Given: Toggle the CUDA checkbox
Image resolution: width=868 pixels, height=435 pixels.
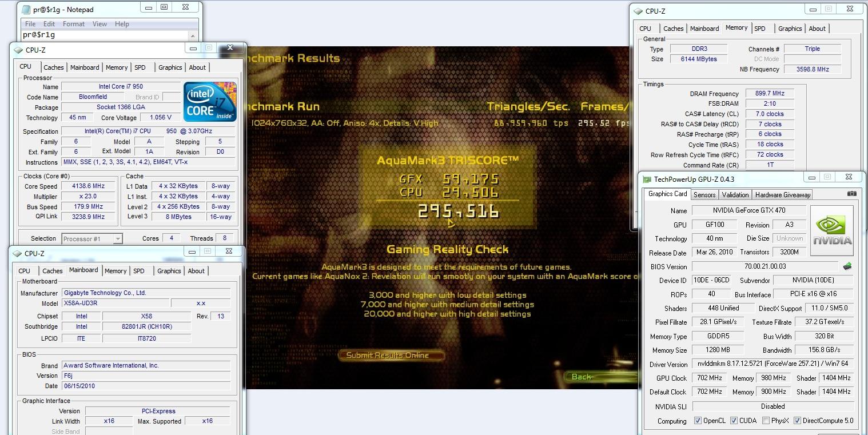Looking at the screenshot, I should (734, 421).
